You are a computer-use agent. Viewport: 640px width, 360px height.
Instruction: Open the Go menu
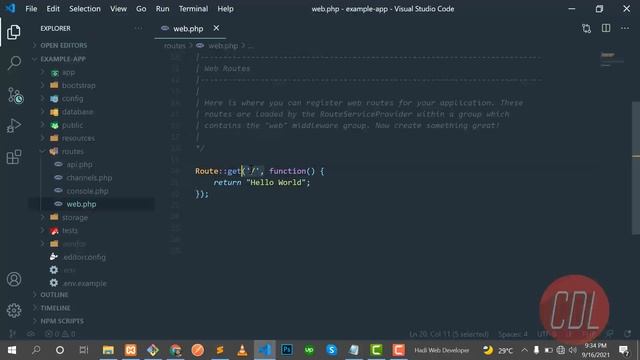pos(141,9)
